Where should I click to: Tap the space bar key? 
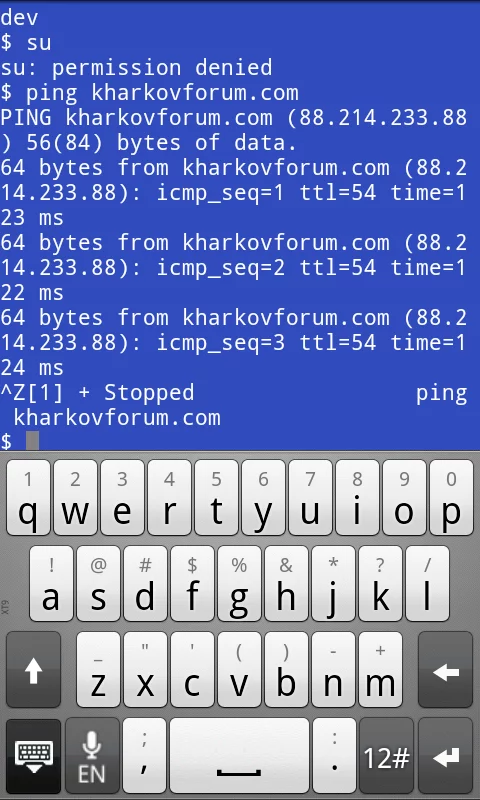click(x=239, y=755)
